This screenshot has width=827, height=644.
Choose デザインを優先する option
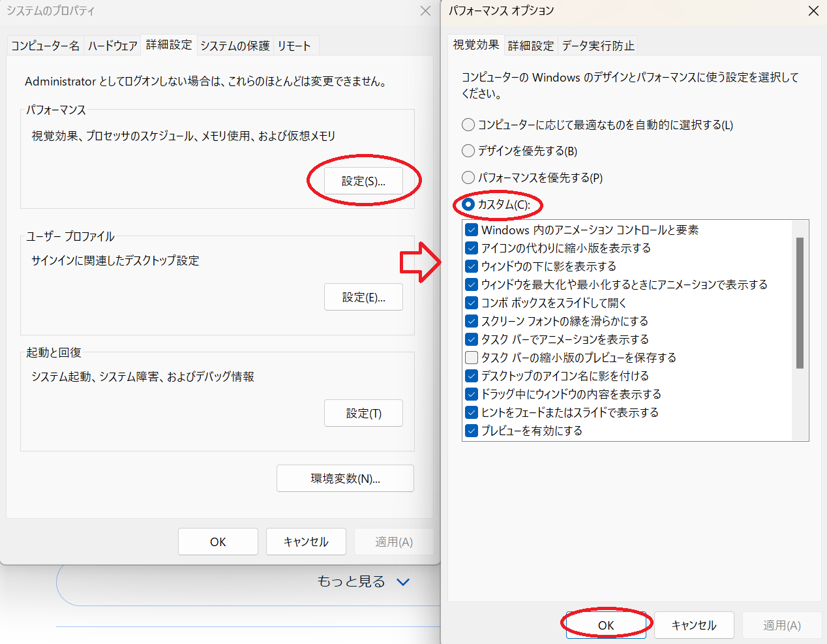tap(468, 151)
